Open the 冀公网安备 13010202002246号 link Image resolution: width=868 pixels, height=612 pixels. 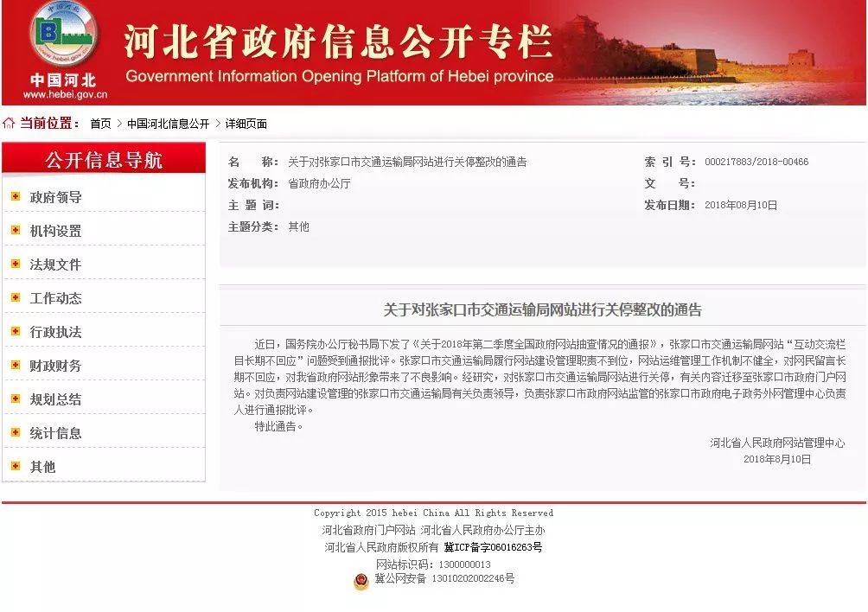coord(444,579)
